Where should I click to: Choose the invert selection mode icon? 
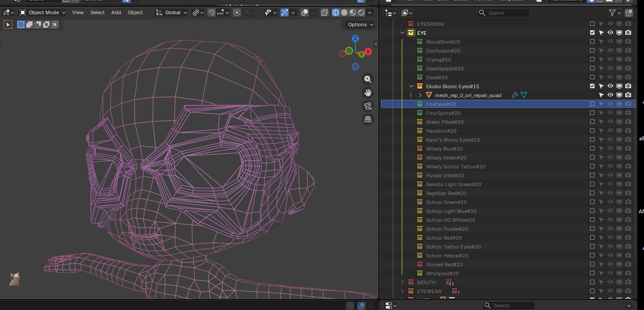tap(46, 24)
